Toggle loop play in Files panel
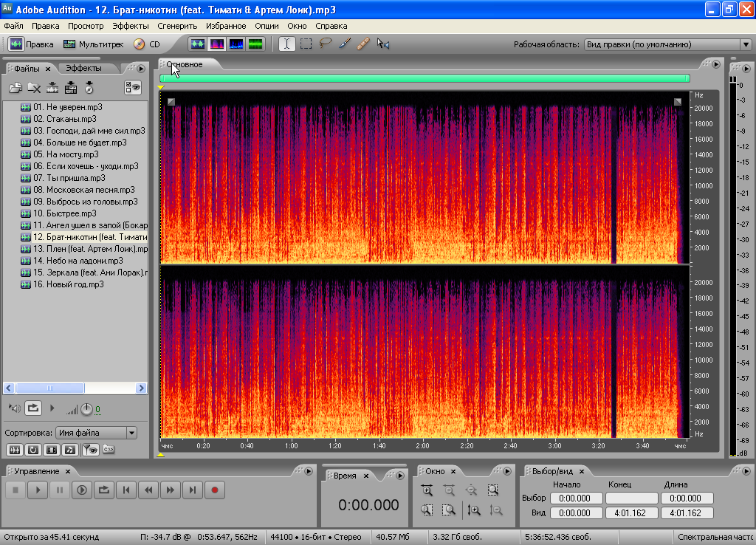Viewport: 756px width, 545px height. [x=33, y=408]
